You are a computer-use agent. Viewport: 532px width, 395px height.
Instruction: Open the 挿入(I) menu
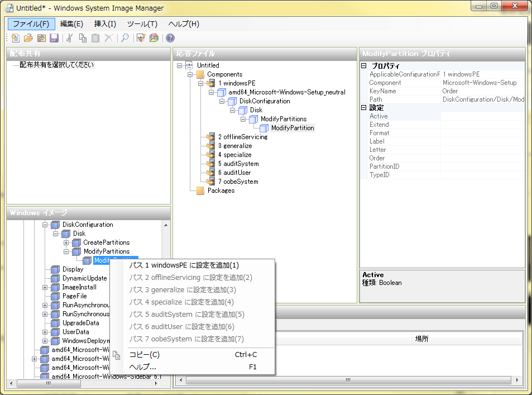(x=105, y=24)
